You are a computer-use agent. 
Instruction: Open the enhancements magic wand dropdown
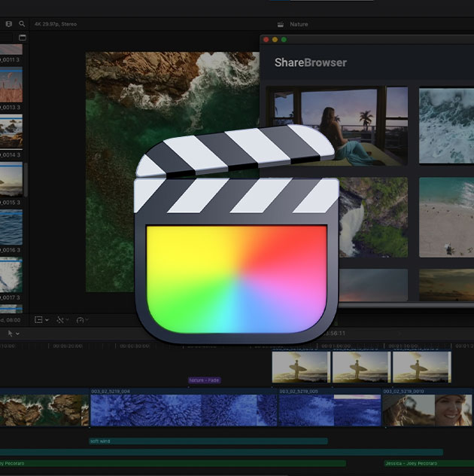click(62, 320)
